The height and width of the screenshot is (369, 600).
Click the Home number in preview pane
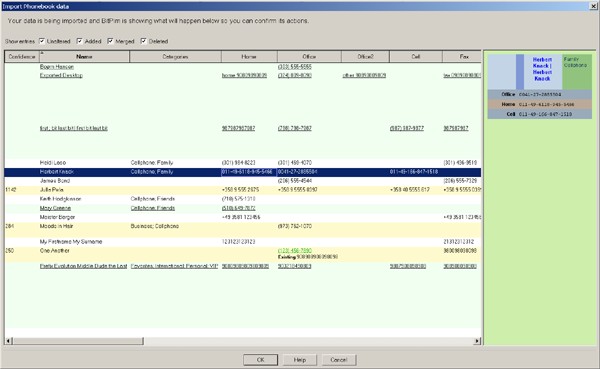pyautogui.click(x=546, y=104)
